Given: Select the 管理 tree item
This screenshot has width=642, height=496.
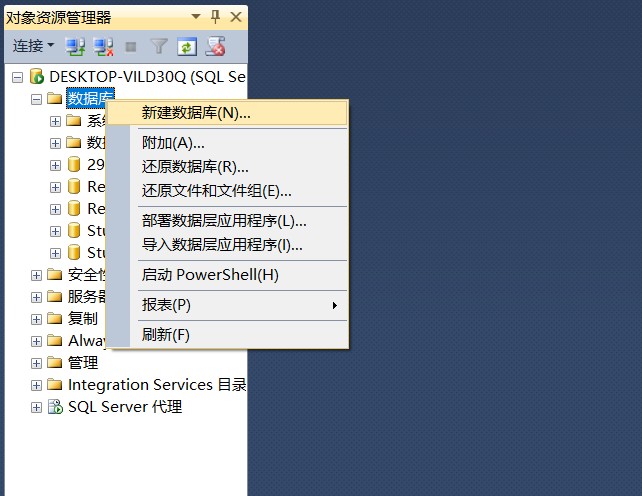Looking at the screenshot, I should click(83, 362).
